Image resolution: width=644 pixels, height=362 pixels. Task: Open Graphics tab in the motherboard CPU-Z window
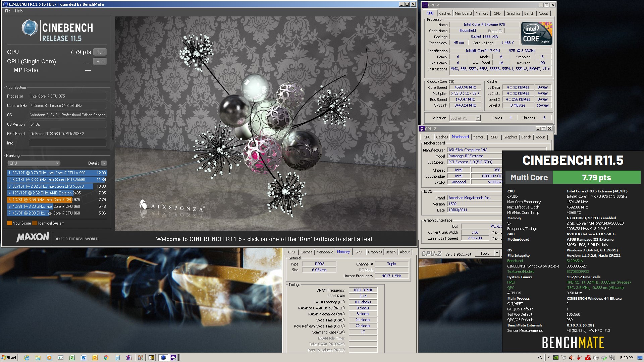[510, 137]
